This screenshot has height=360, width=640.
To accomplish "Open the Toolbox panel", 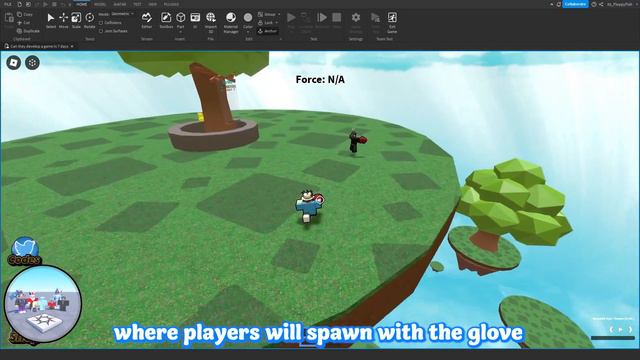I will (166, 20).
